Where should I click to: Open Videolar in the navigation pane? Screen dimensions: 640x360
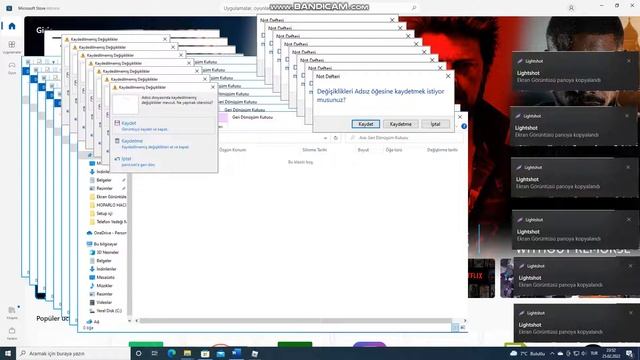101,302
